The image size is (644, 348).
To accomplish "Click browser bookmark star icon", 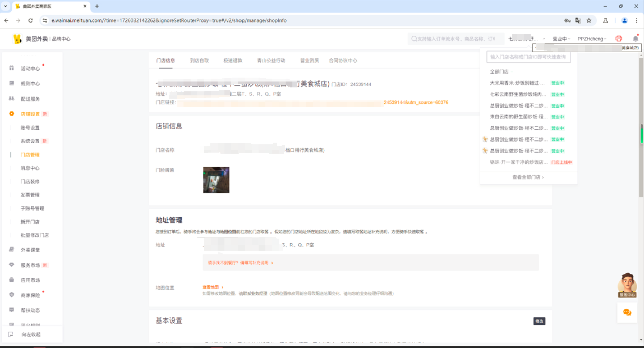I will pyautogui.click(x=589, y=20).
